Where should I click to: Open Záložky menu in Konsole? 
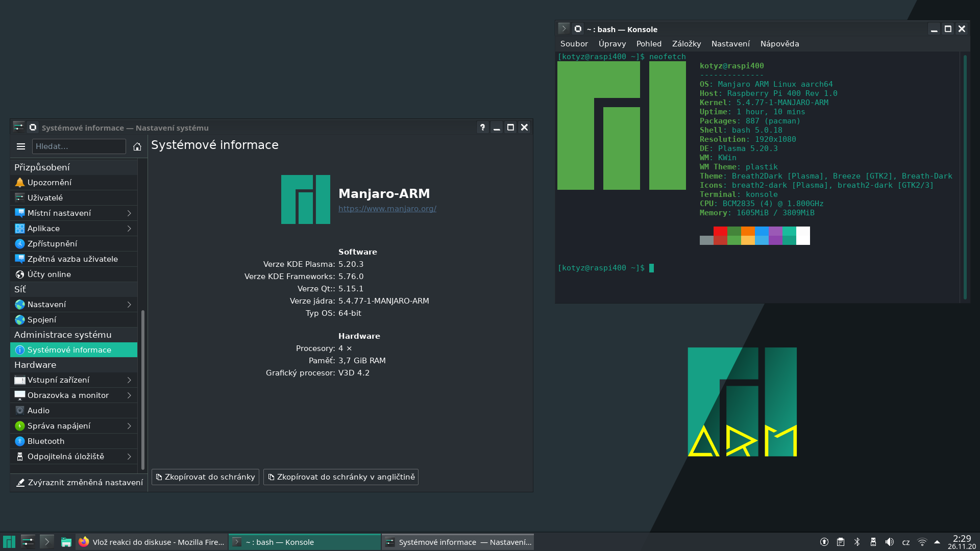687,44
